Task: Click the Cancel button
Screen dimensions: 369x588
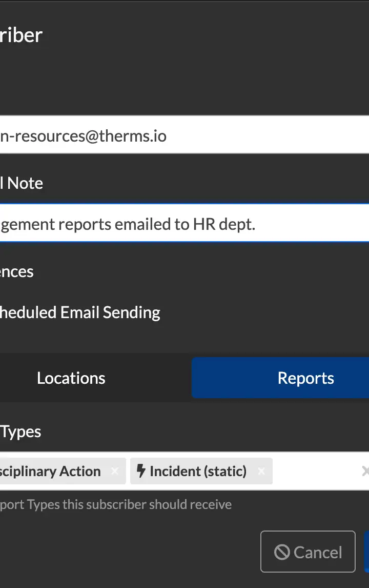Action: coord(308,552)
